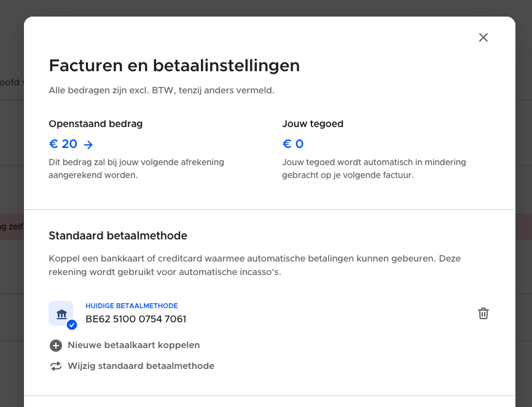Click the plus icon for new card
Image resolution: width=532 pixels, height=407 pixels.
(x=56, y=346)
